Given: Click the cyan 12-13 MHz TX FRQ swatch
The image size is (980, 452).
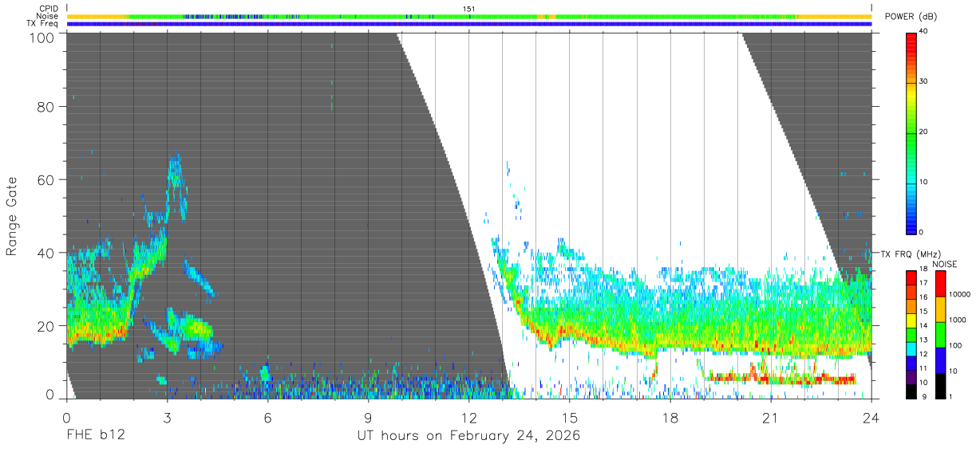Looking at the screenshot, I should pos(911,349).
